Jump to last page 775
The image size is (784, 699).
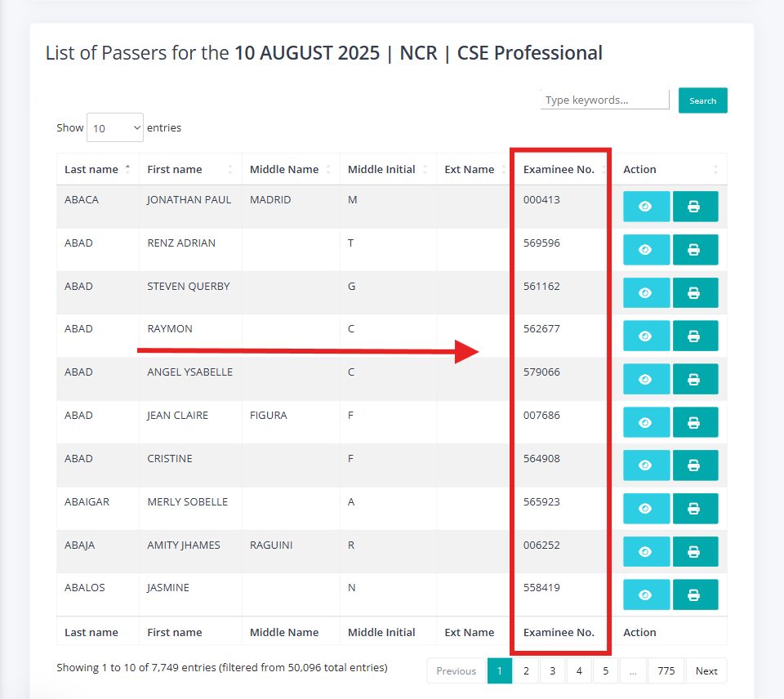click(666, 671)
